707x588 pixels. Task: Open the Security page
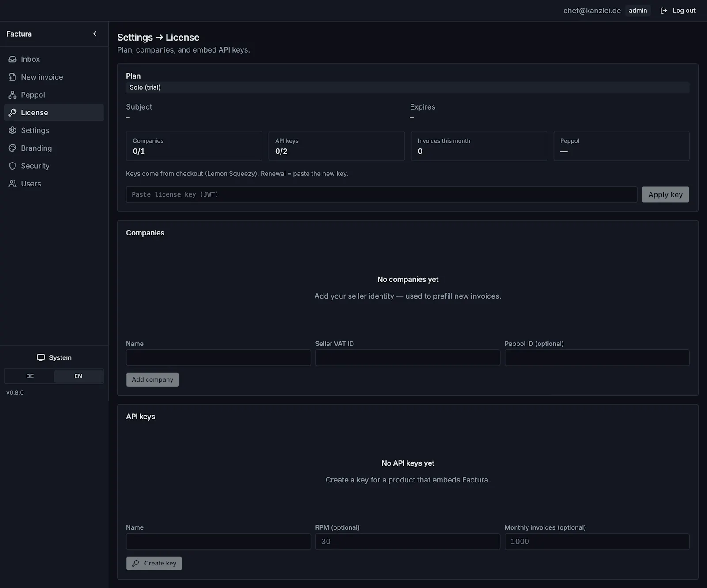coord(54,166)
